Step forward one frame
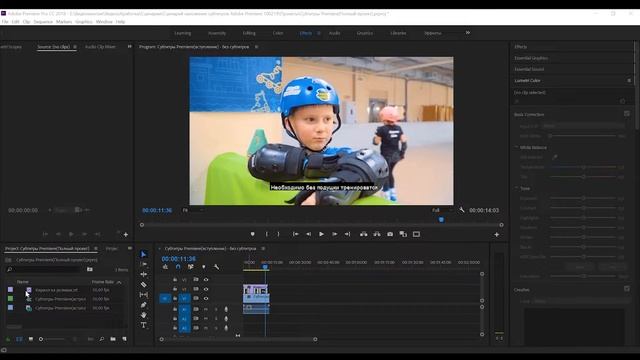The width and height of the screenshot is (640, 360). pos(335,234)
